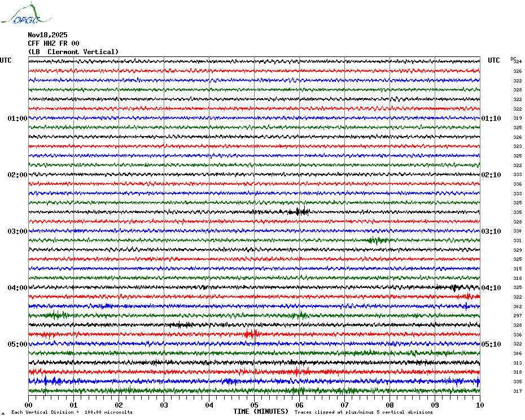Click the Each Vertical Division 100.00 microvolts note
This screenshot has width=525, height=420.
tap(72, 412)
